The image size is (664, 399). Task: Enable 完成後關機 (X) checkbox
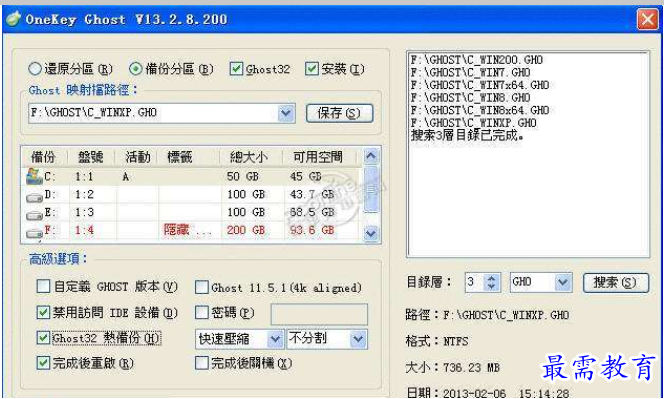(x=202, y=363)
